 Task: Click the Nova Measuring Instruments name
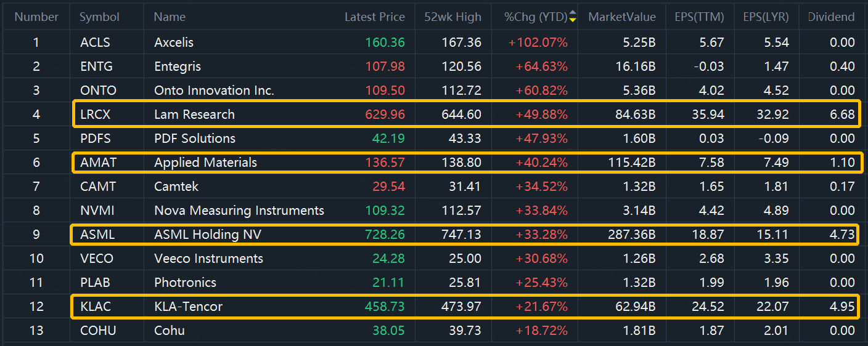coord(239,211)
